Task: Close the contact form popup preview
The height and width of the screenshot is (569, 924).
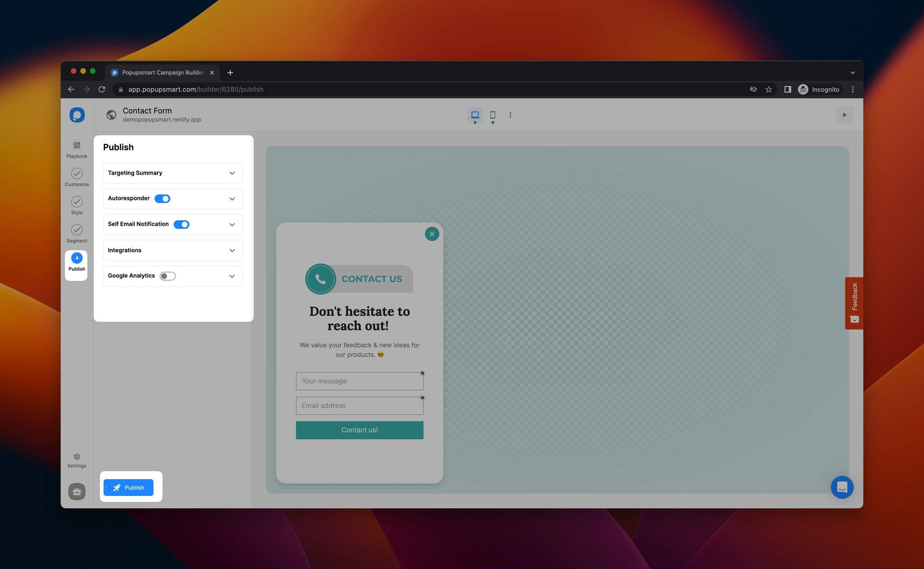Action: [x=432, y=234]
